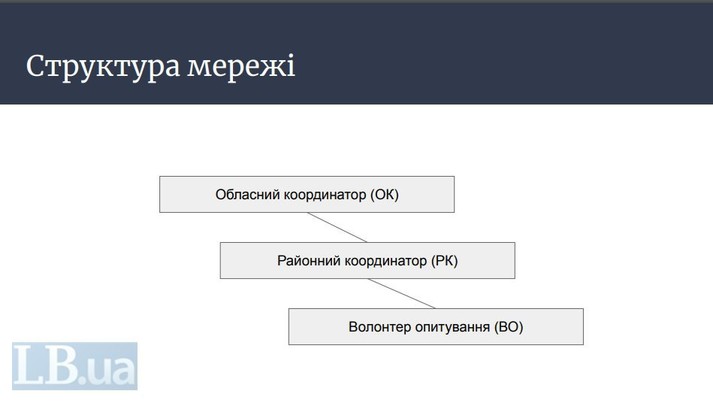
Task: Click the connector line between ОК and РК boxes
Action: [x=338, y=227]
